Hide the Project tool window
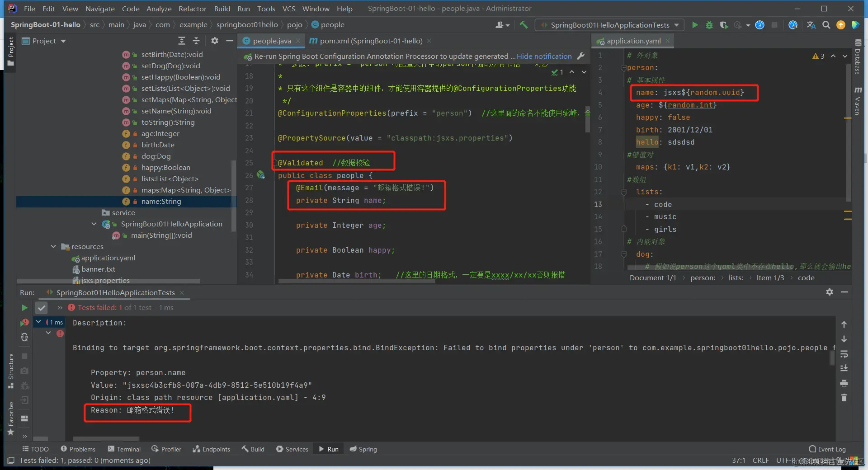The width and height of the screenshot is (868, 470). tap(230, 41)
